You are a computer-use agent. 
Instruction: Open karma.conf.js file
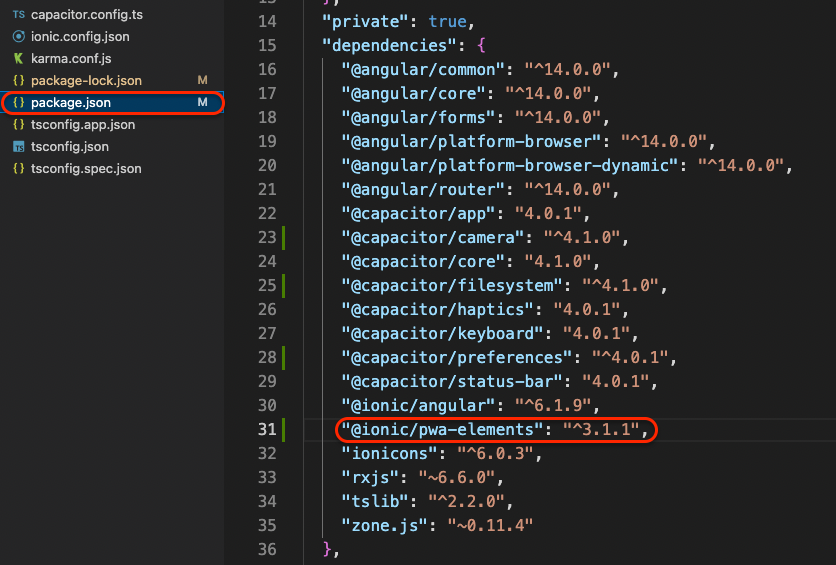[x=71, y=59]
